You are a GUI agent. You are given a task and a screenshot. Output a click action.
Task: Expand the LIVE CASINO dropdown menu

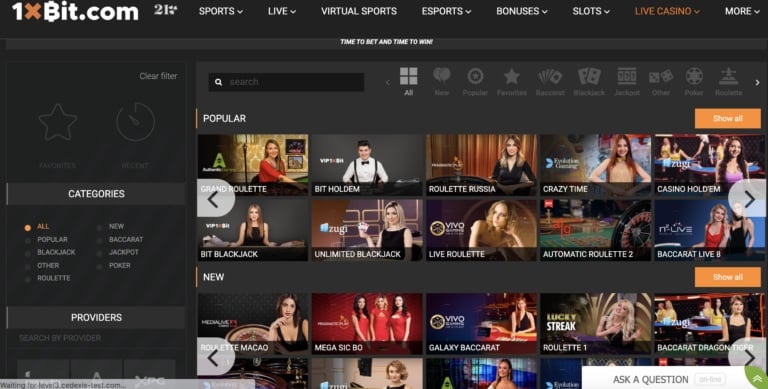pyautogui.click(x=667, y=11)
